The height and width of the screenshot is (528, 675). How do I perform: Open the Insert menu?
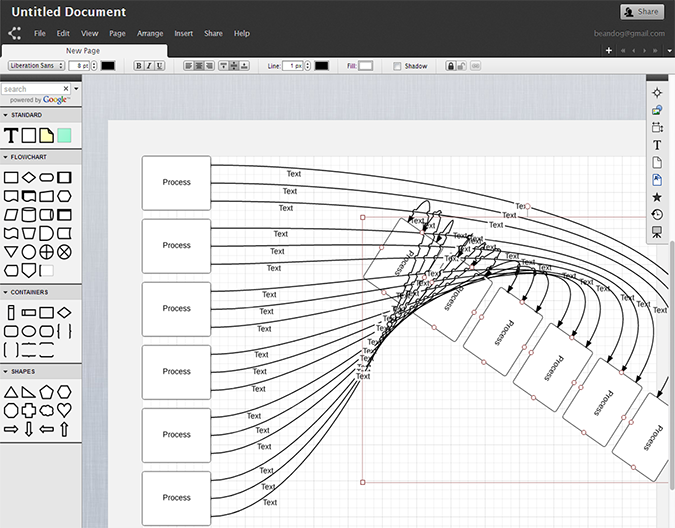click(184, 33)
